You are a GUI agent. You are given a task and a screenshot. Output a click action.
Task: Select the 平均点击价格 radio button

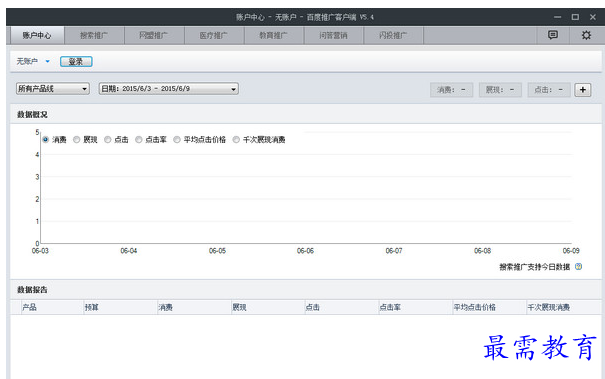(177, 140)
